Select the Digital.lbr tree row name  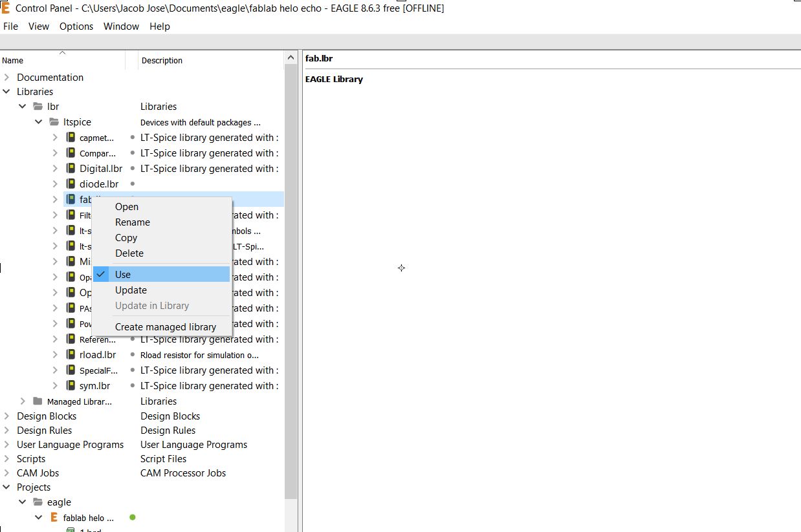click(101, 169)
